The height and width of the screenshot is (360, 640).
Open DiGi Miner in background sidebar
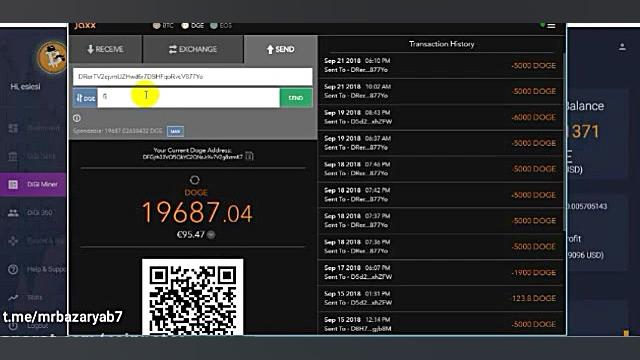tap(33, 184)
